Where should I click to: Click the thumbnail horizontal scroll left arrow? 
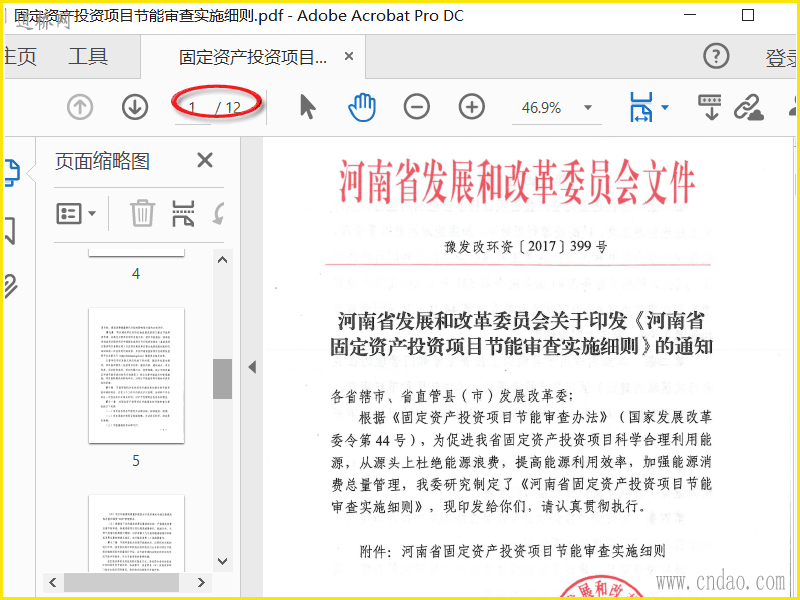(53, 582)
